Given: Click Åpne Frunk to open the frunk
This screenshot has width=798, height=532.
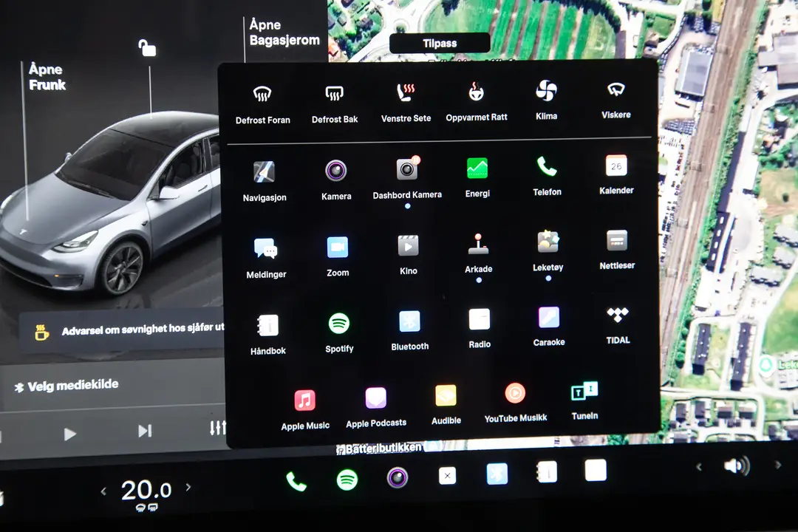Looking at the screenshot, I should (46, 77).
